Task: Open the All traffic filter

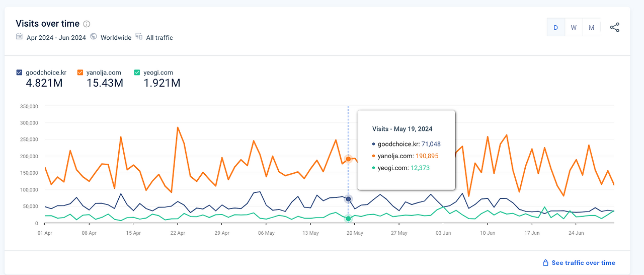Action: point(159,37)
